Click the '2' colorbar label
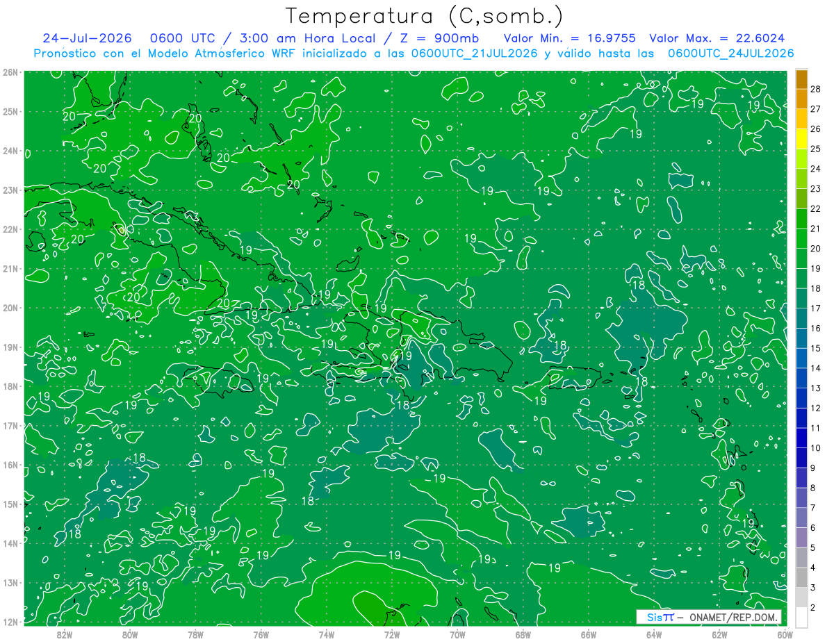Screen dimensions: 834x644 tap(813, 608)
